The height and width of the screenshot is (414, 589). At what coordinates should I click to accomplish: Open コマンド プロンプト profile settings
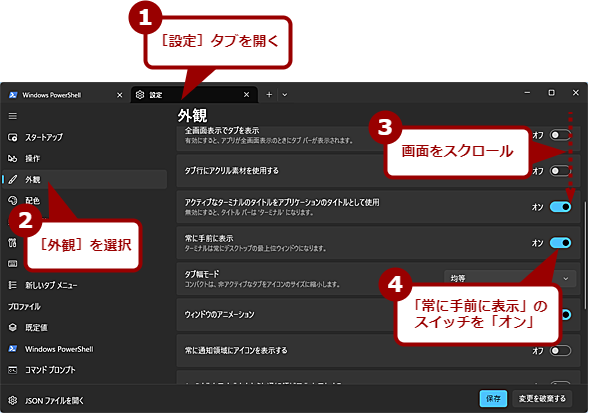[x=85, y=370]
